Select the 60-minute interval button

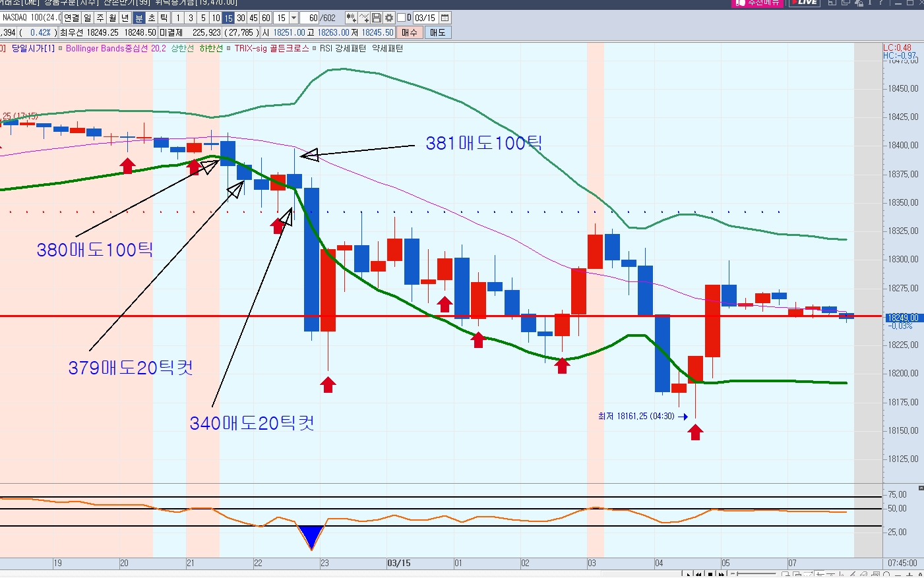click(266, 18)
